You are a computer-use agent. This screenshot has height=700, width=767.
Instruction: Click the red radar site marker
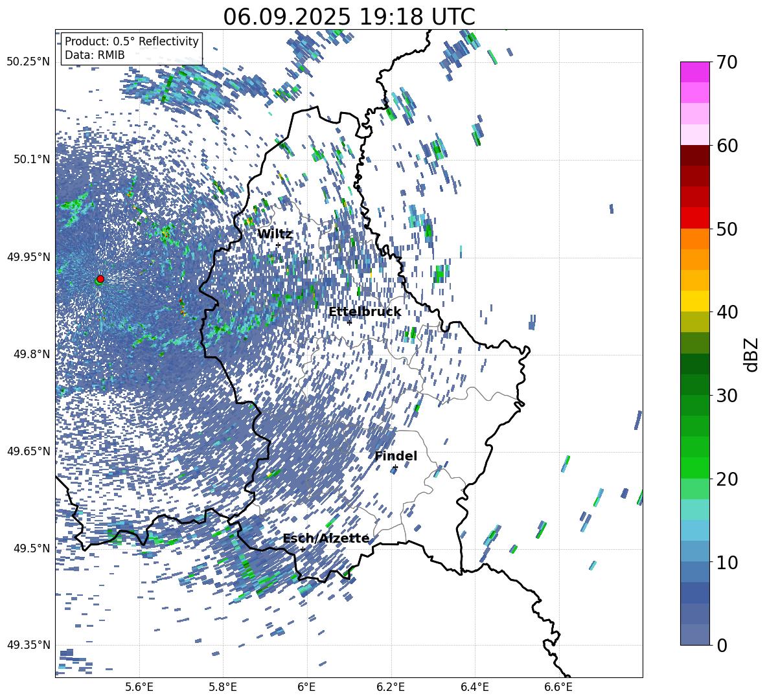100,278
